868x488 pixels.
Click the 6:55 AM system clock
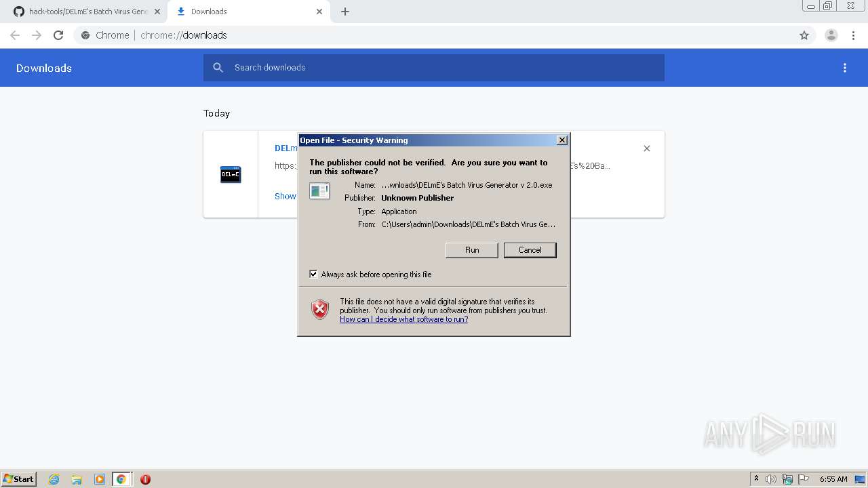[x=833, y=479]
